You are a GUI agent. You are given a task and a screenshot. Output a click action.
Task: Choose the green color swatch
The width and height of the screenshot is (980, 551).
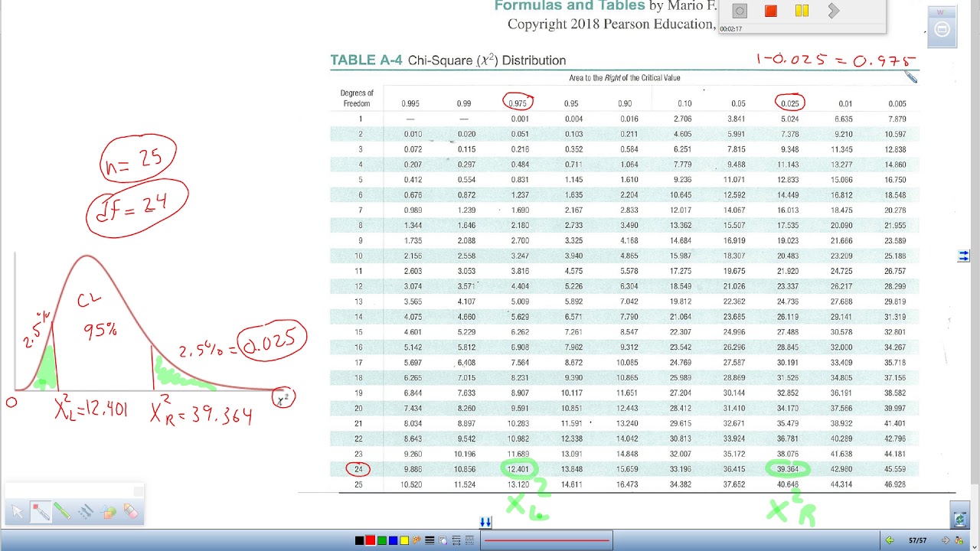click(382, 540)
